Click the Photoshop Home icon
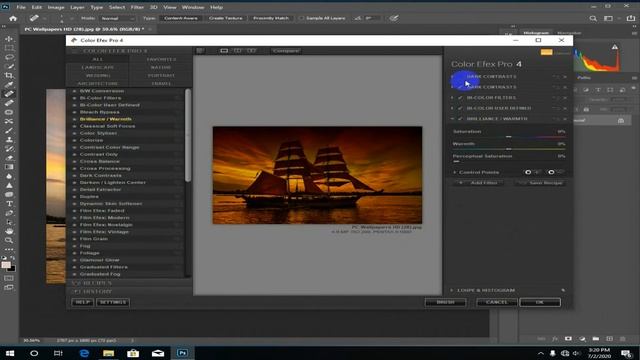Image resolution: width=640 pixels, height=360 pixels. coord(13,18)
